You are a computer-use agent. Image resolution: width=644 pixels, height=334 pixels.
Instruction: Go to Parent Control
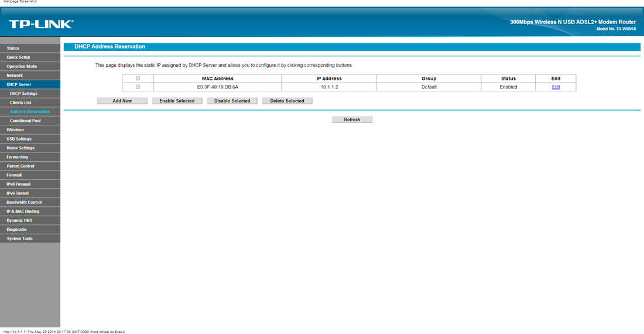[x=30, y=166]
